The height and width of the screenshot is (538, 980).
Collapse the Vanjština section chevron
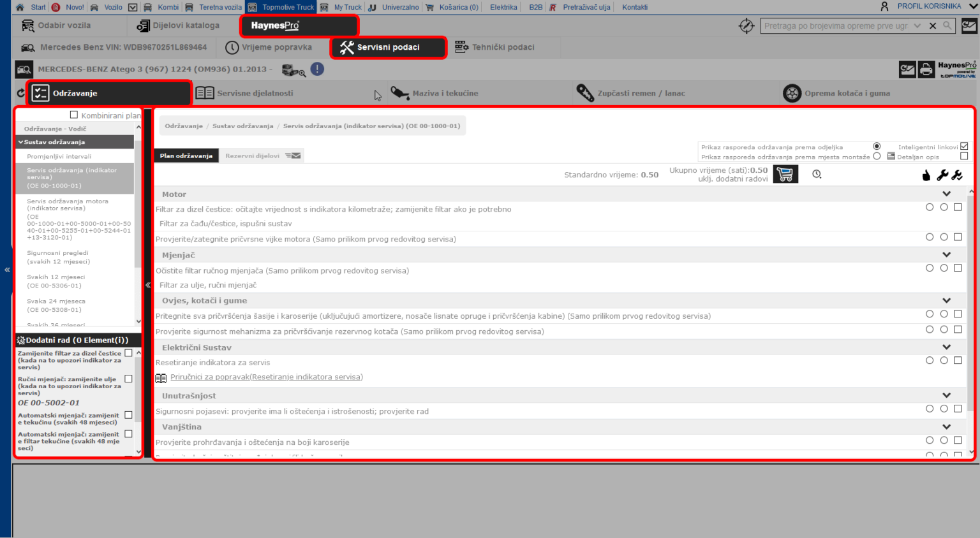(947, 426)
